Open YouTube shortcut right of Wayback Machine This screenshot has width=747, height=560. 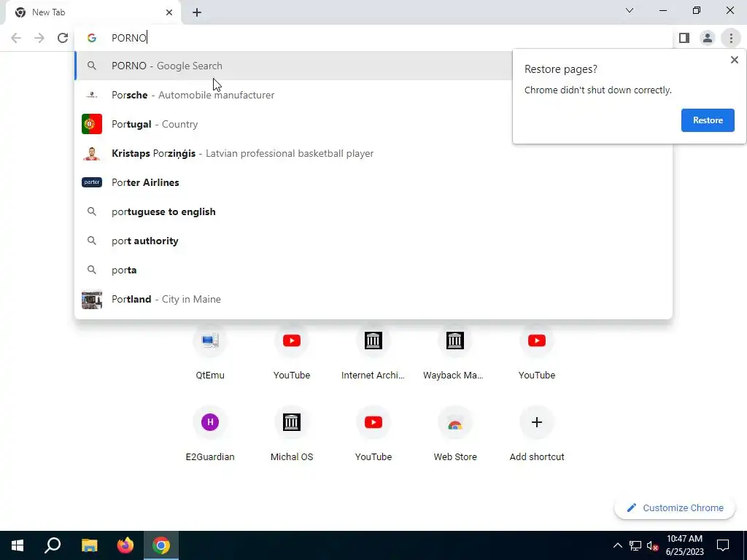pyautogui.click(x=537, y=352)
